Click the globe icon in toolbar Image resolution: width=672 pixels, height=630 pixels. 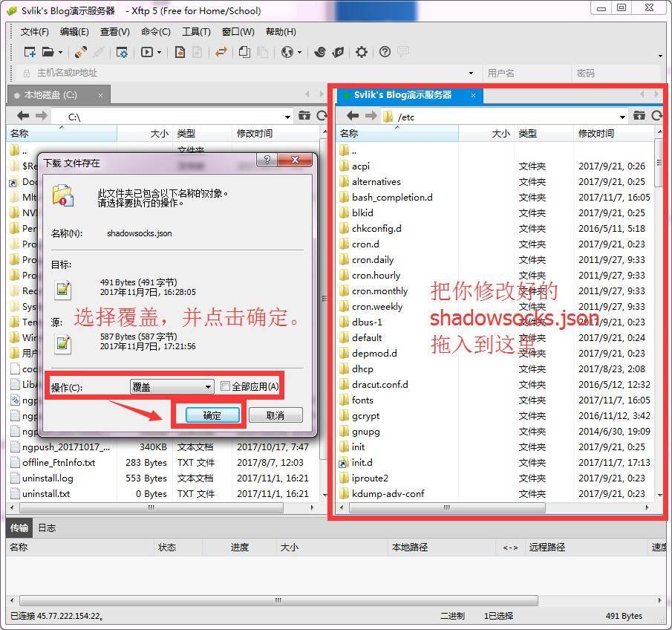tap(287, 52)
